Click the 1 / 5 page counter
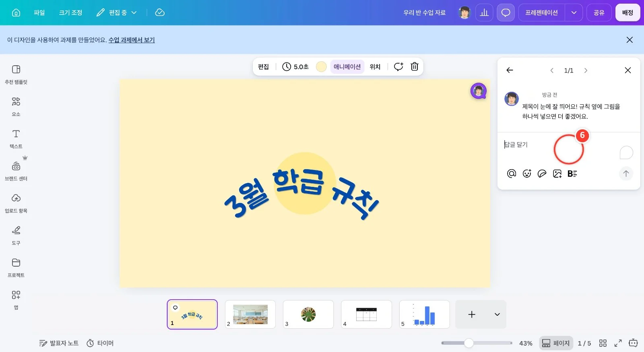The image size is (644, 352). click(584, 343)
